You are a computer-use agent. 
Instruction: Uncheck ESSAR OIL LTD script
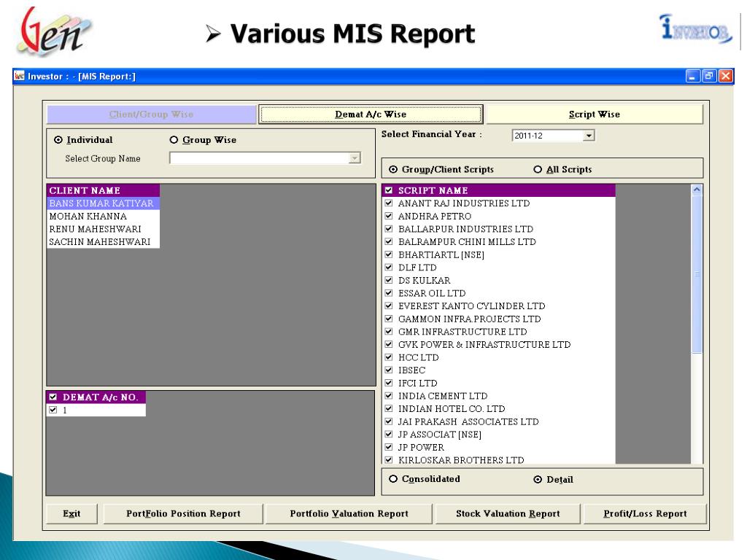[x=389, y=293]
